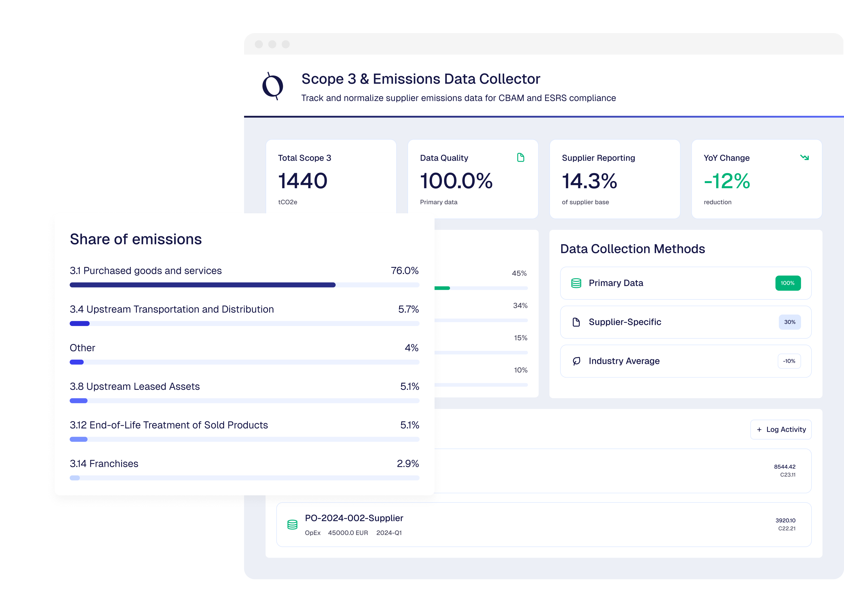
Task: Switch to the Supplier Reporting card
Action: coord(614,179)
